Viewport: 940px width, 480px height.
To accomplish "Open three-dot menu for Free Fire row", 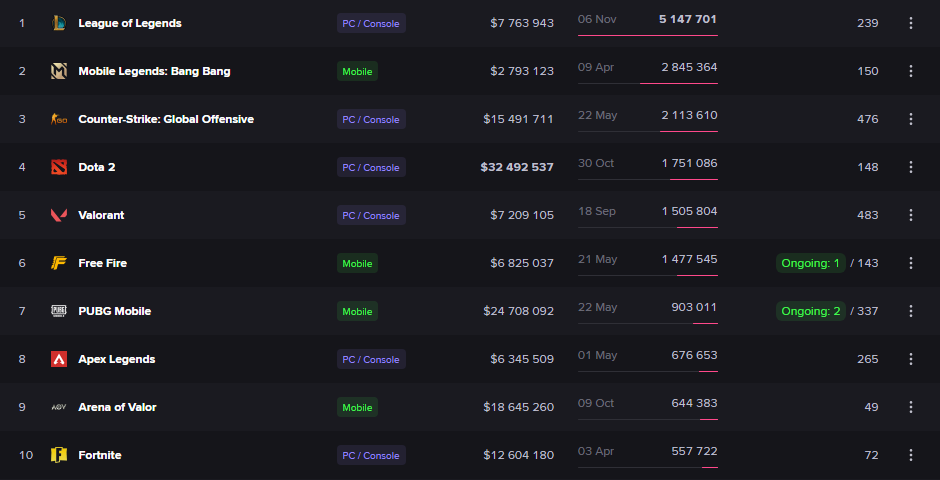I will pyautogui.click(x=911, y=263).
